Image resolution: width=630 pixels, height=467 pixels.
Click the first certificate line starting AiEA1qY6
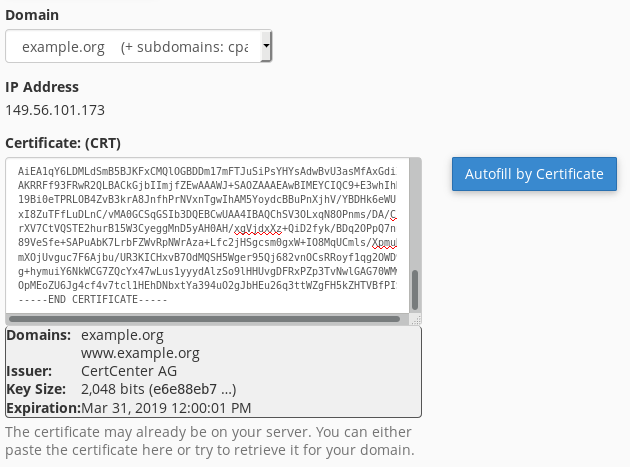(x=207, y=172)
